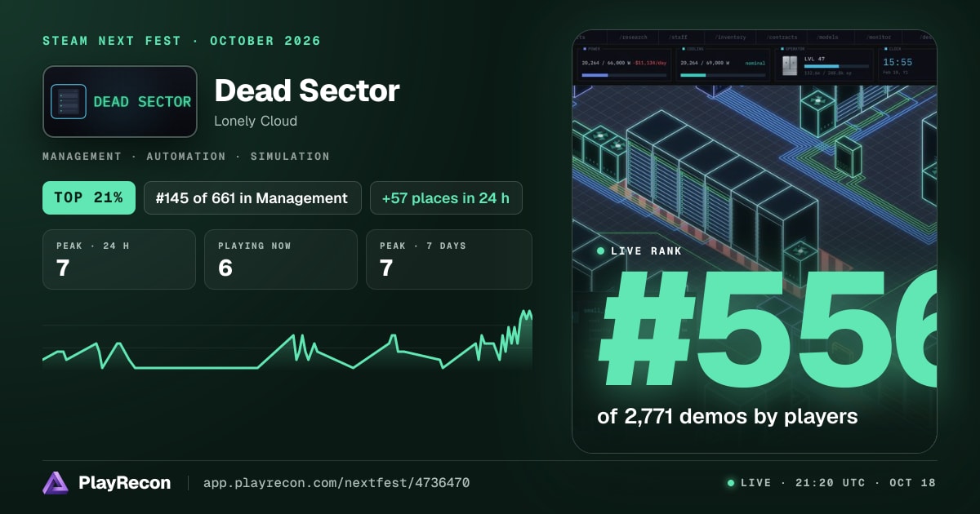Screen dimensions: 980x514
Task: Click the 20,264 / 69,000 W cooling reading
Action: [705, 63]
